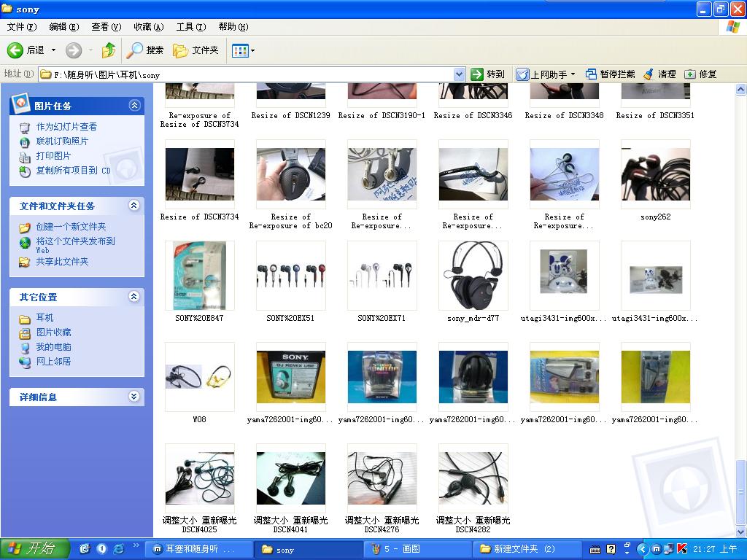Collapse the 文件和文件夹任务 panel
Image resolution: width=747 pixels, height=560 pixels.
134,205
